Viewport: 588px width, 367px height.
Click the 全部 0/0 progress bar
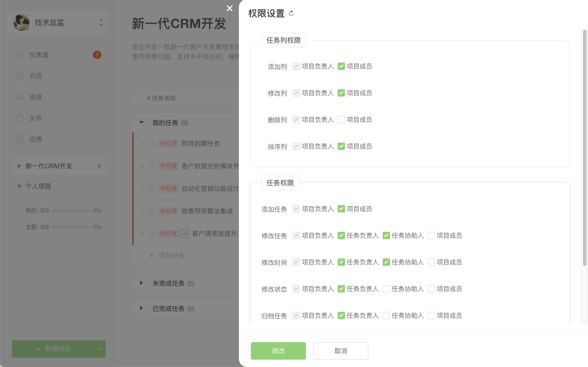click(x=71, y=227)
